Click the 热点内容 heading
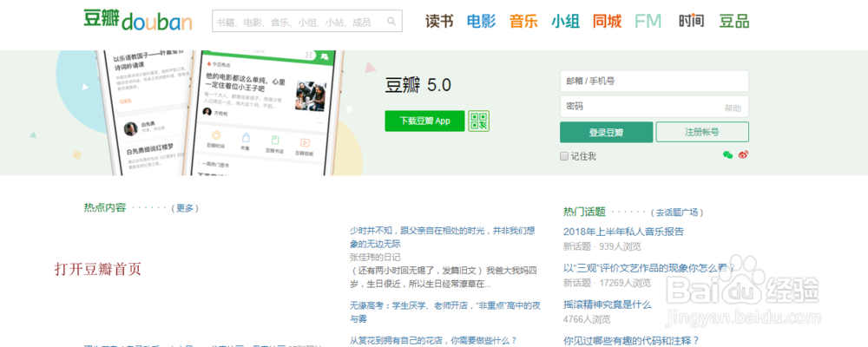The height and width of the screenshot is (347, 868). tap(105, 207)
